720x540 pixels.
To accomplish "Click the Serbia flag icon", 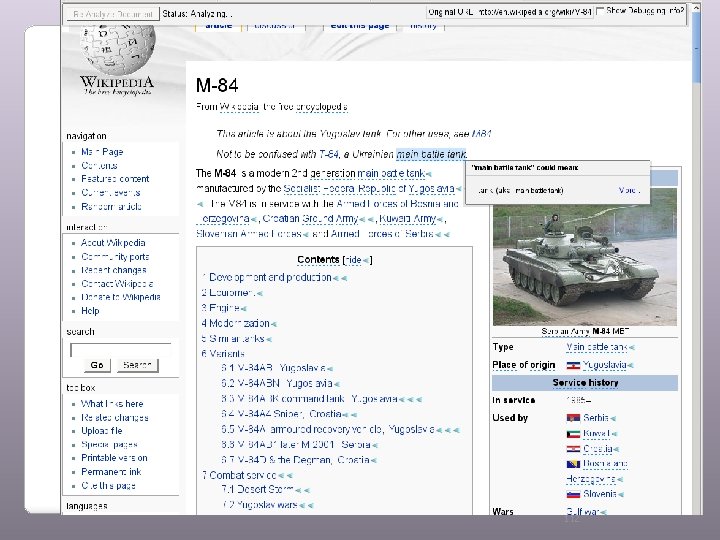I will point(573,418).
